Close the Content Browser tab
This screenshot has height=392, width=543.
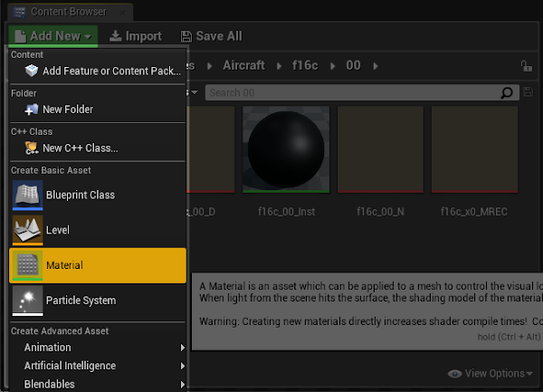122,12
